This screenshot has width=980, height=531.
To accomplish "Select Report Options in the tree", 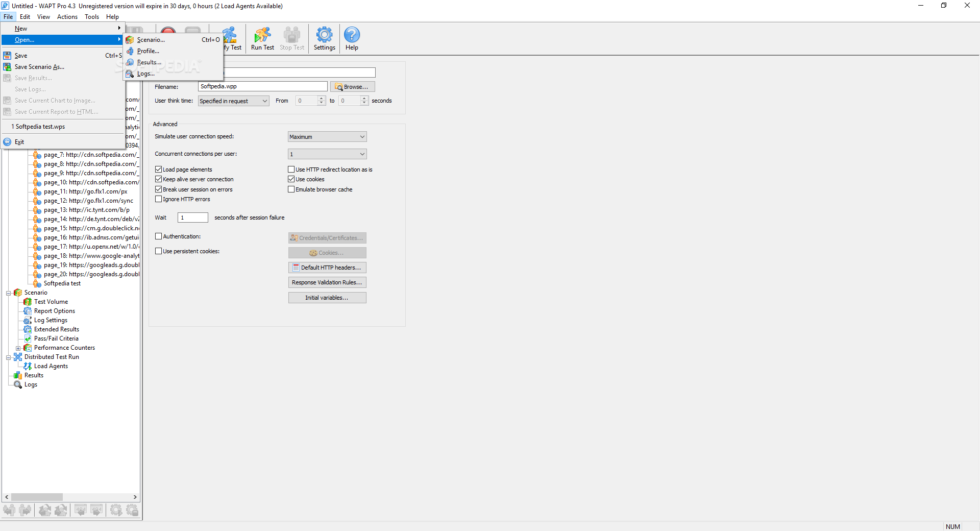I will pos(54,311).
